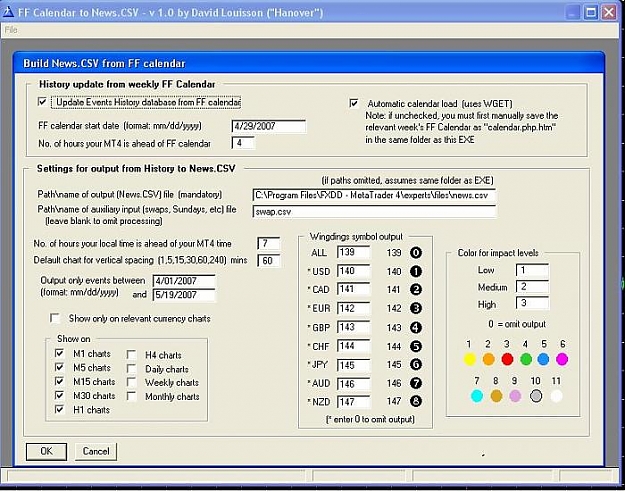Image resolution: width=625 pixels, height=492 pixels.
Task: Pick the light pink color swatch number 9
Action: tap(515, 396)
